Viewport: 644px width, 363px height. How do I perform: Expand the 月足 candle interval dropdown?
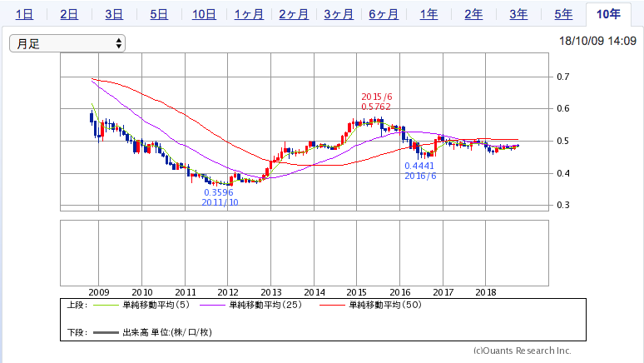[67, 43]
